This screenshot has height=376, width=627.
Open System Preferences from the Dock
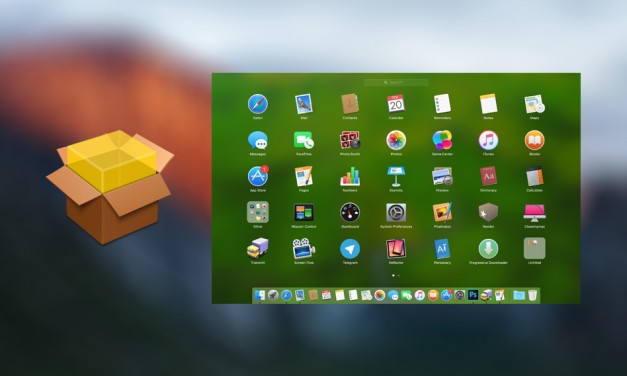point(459,295)
